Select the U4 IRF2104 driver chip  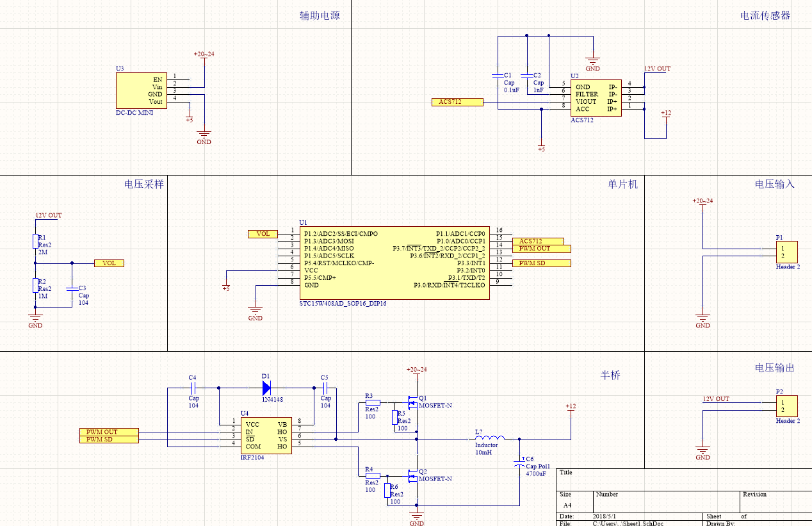pyautogui.click(x=266, y=436)
